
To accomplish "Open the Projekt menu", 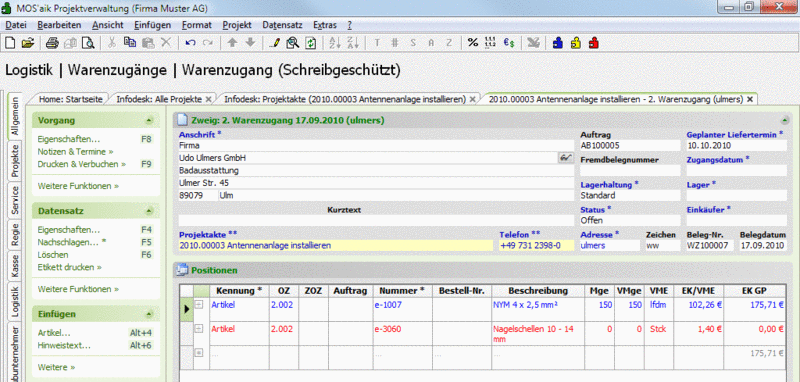I will click(237, 25).
